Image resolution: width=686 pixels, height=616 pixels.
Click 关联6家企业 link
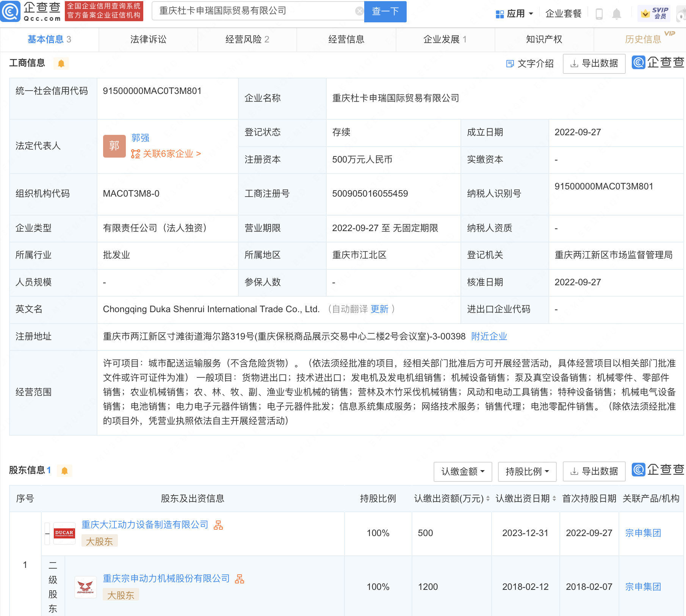tap(166, 154)
